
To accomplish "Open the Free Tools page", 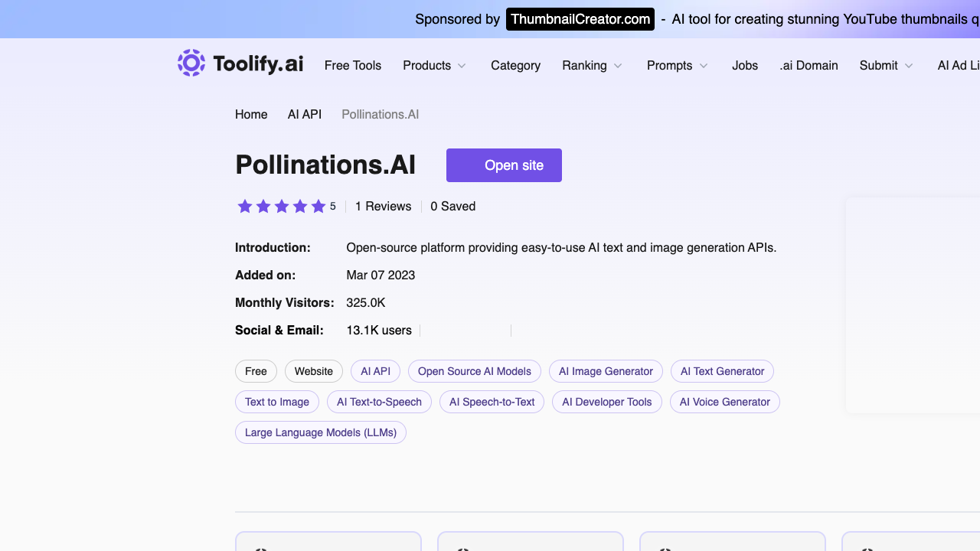I will [x=353, y=66].
